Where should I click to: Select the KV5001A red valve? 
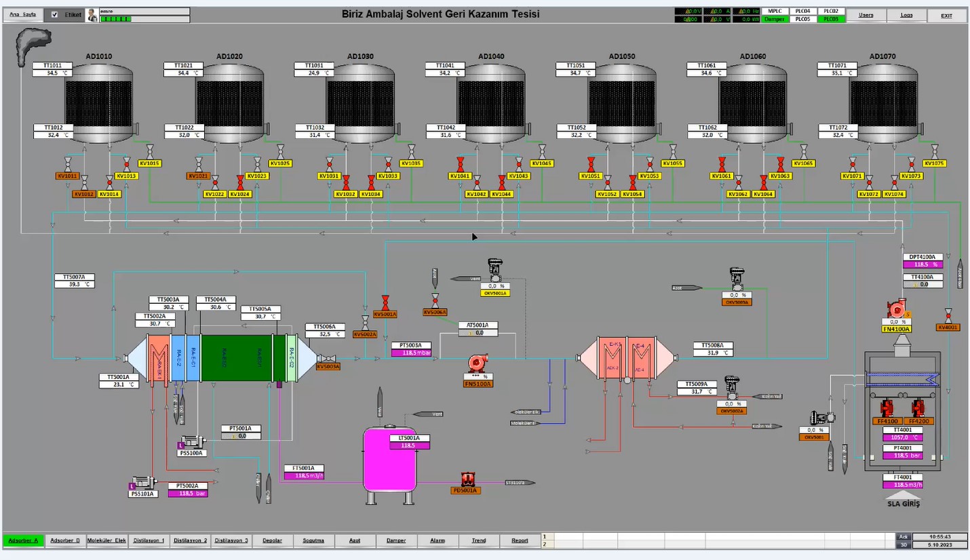click(385, 302)
